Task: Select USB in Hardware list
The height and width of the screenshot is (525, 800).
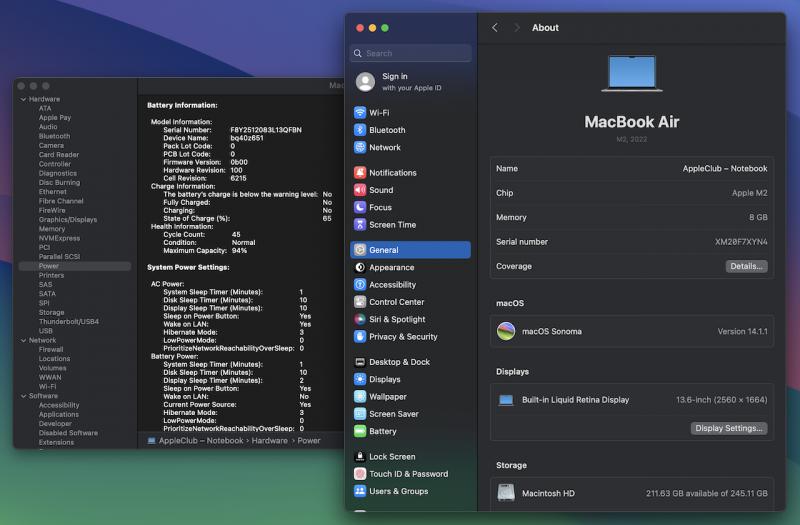Action: click(x=45, y=331)
